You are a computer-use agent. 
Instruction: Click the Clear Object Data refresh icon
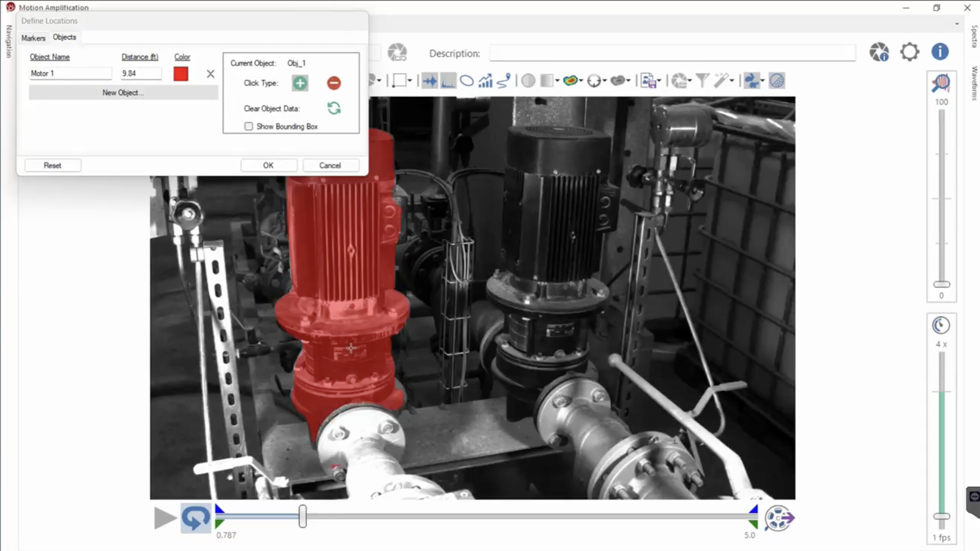(334, 108)
